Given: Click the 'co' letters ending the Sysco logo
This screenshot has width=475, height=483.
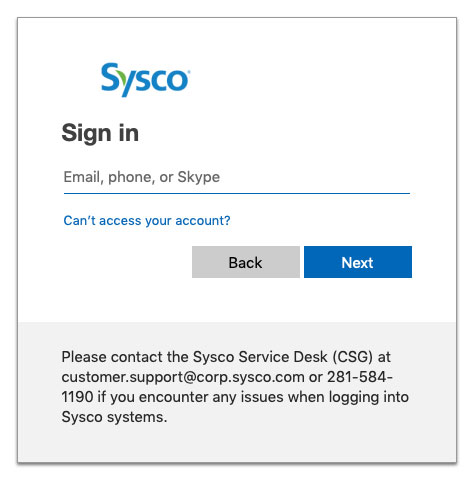Looking at the screenshot, I should [x=171, y=80].
